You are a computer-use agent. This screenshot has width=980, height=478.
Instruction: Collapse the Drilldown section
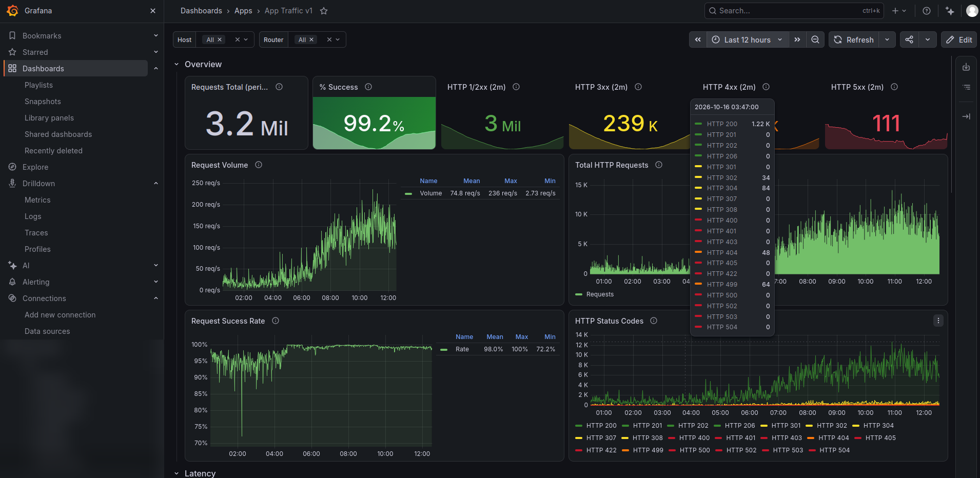coord(156,183)
